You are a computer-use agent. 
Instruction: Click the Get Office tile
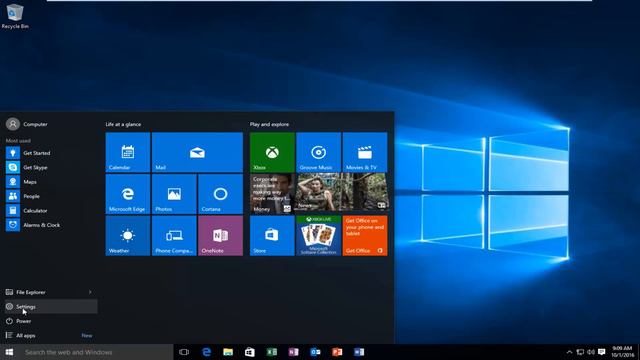coord(365,236)
